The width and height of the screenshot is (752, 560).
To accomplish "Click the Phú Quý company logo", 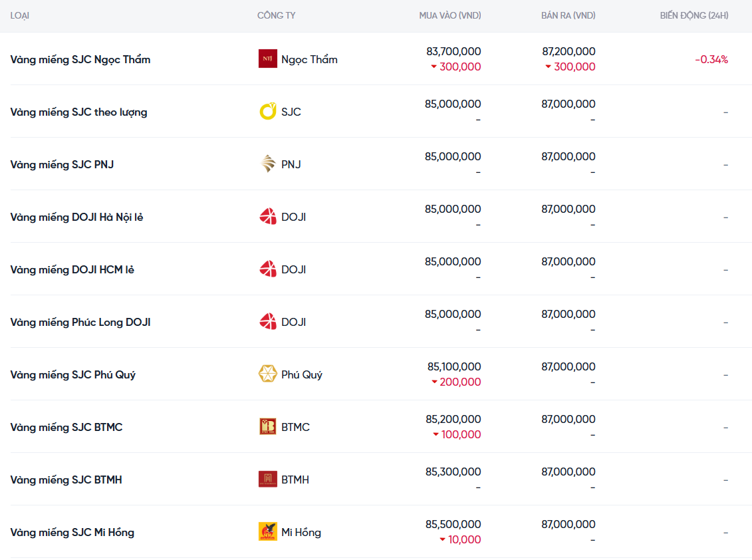I will [267, 374].
